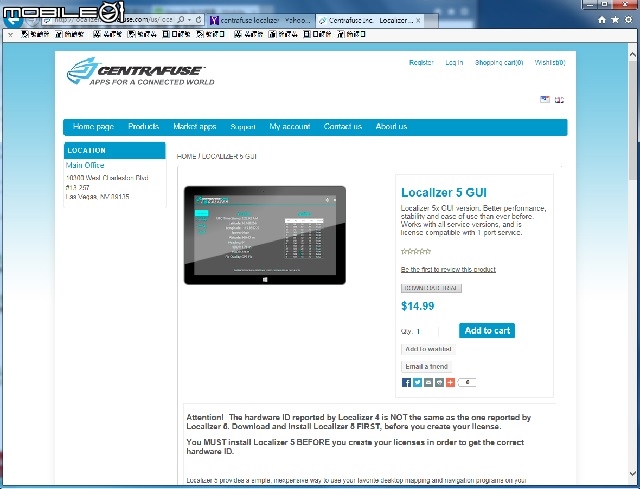Viewport: 640px width, 489px height.
Task: Click the Add to wishlist button
Action: point(428,349)
